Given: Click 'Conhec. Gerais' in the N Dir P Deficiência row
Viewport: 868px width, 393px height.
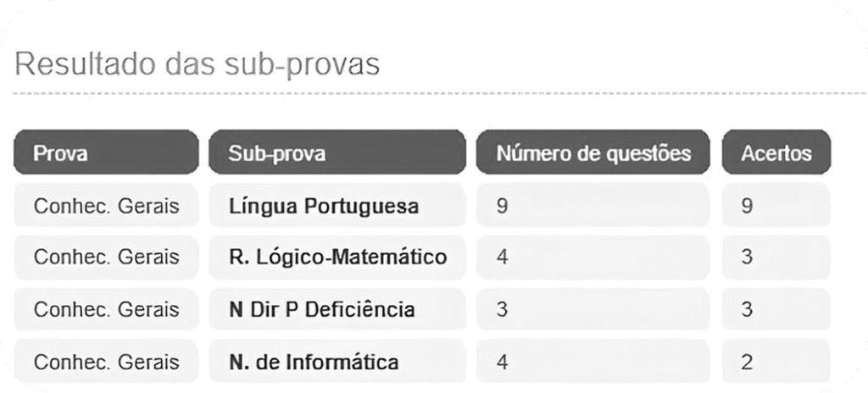Looking at the screenshot, I should point(106,309).
